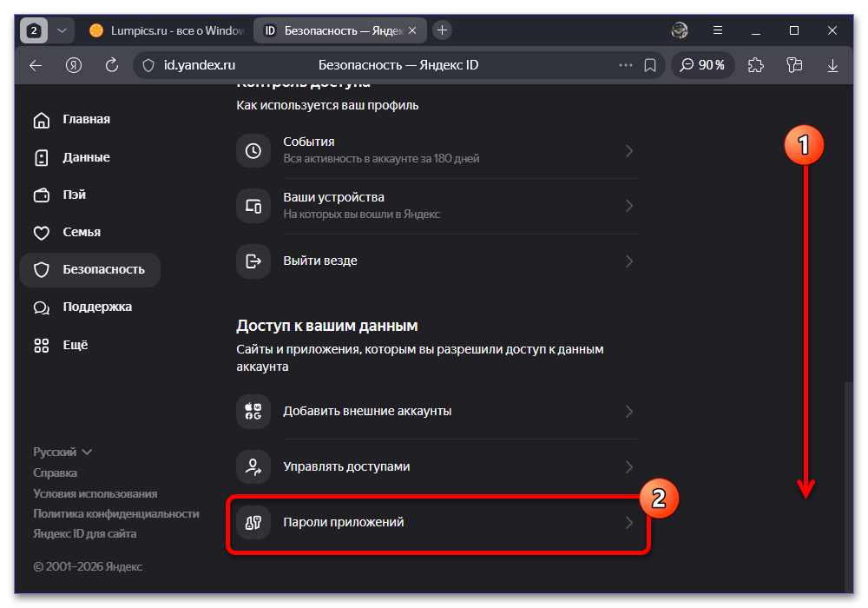This screenshot has height=608, width=868.
Task: Click the user-share icon for Управлять доступами
Action: (x=253, y=466)
